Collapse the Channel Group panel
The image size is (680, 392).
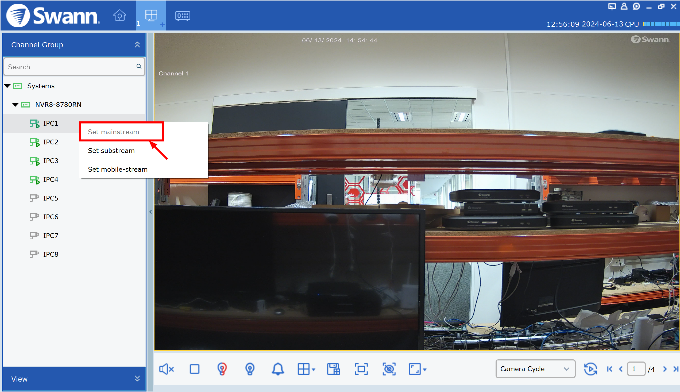point(137,45)
